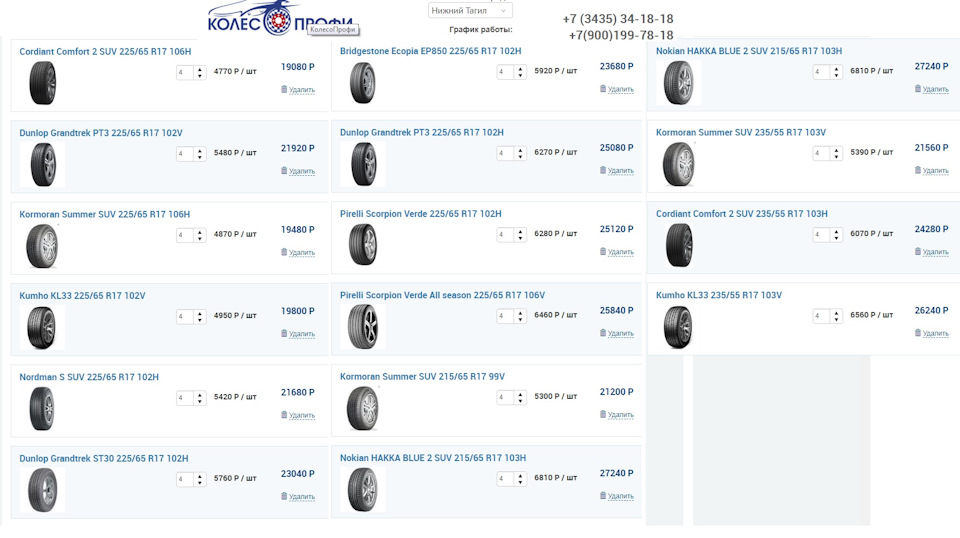
Task: Click Удалить for Cordiant Comfort 2 SUV 225/65
Action: pos(298,89)
